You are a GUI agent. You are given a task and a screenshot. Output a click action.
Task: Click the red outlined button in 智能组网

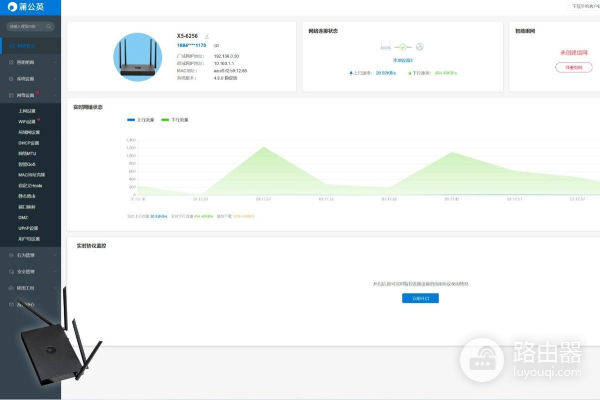567,67
